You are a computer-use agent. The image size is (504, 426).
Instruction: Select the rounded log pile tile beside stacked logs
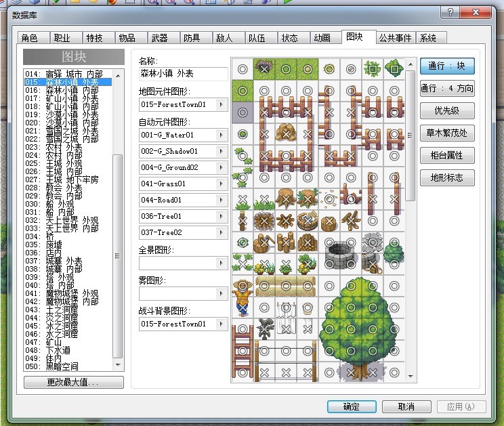click(308, 242)
